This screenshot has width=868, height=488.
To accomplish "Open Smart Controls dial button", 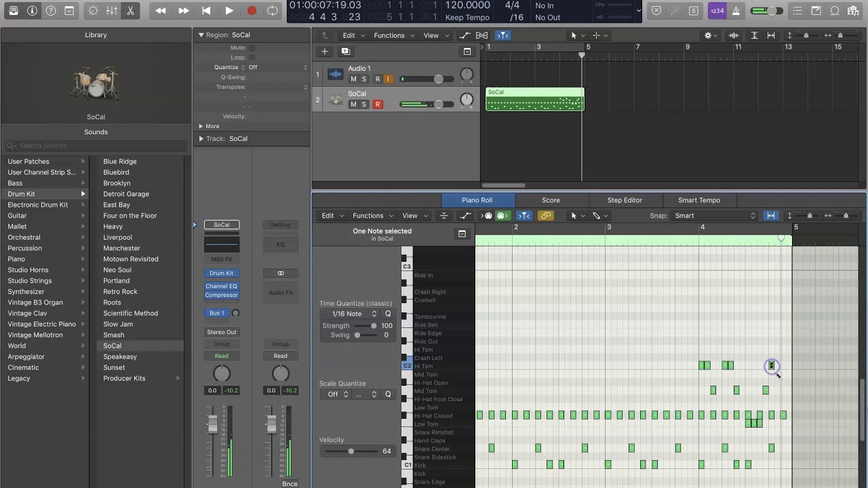I will (x=93, y=11).
